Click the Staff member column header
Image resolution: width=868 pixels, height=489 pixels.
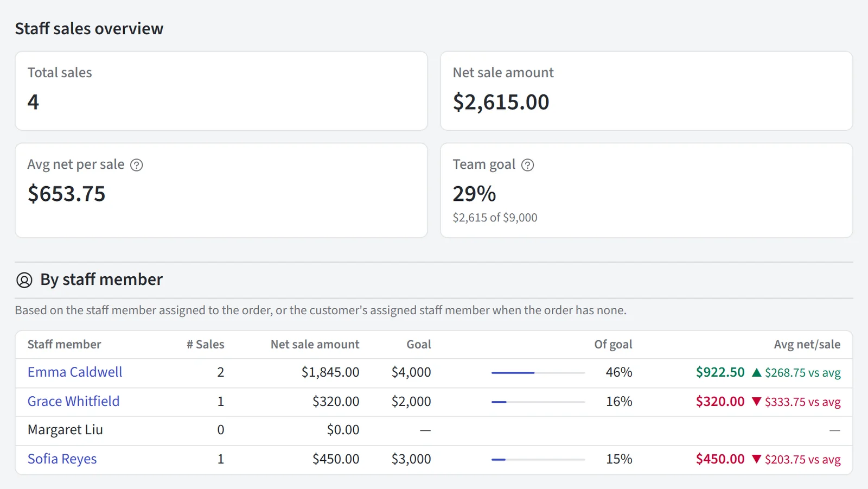65,345
